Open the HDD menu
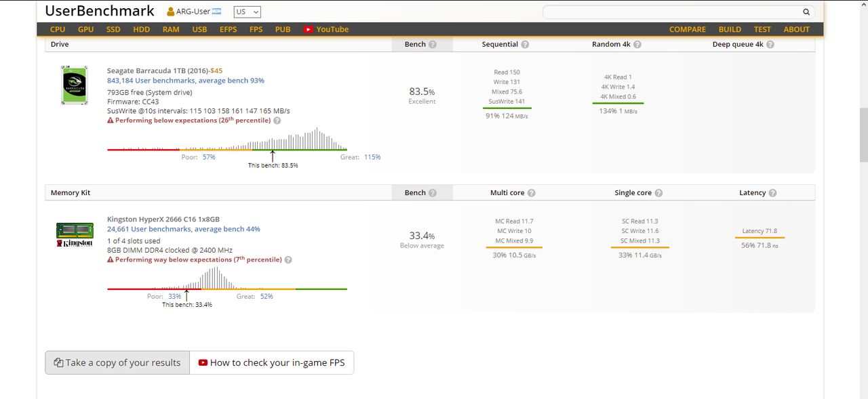Image resolution: width=868 pixels, height=399 pixels. click(142, 29)
